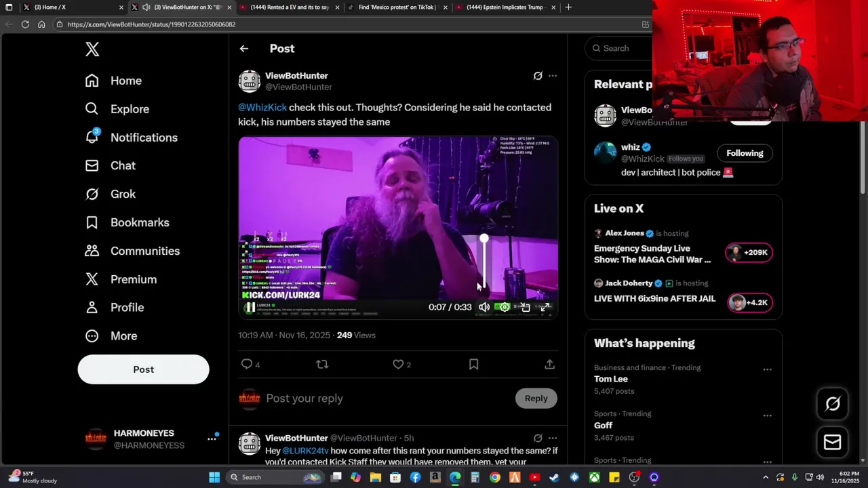
Task: Show hidden system tray icons
Action: point(766,477)
